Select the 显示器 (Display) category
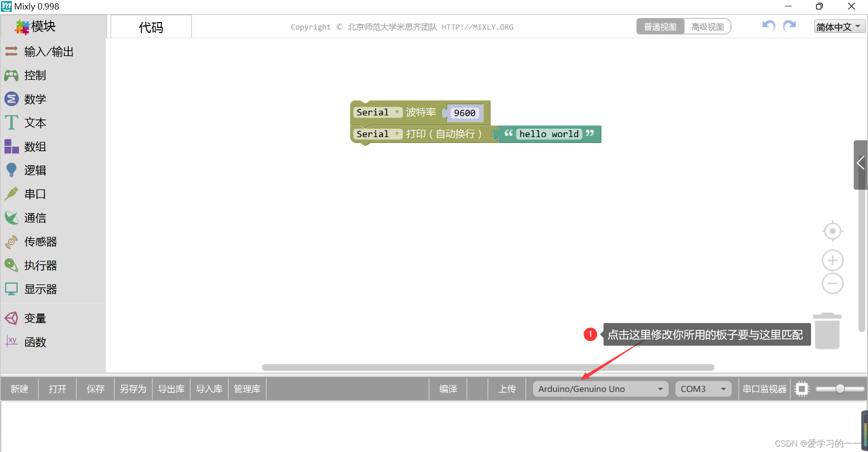The width and height of the screenshot is (868, 452). [x=40, y=289]
